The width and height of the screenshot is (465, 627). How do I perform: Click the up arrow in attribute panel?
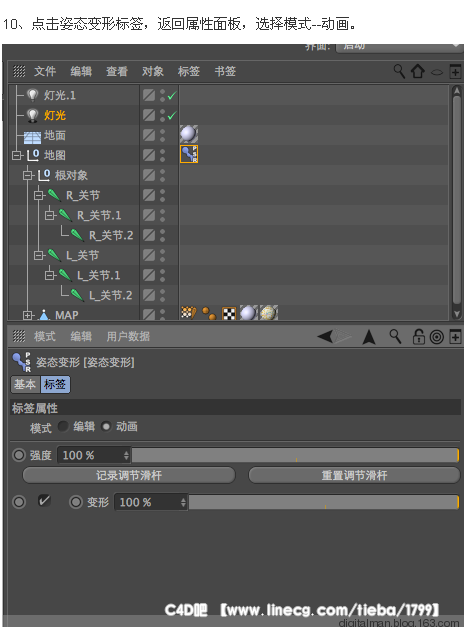coord(369,337)
